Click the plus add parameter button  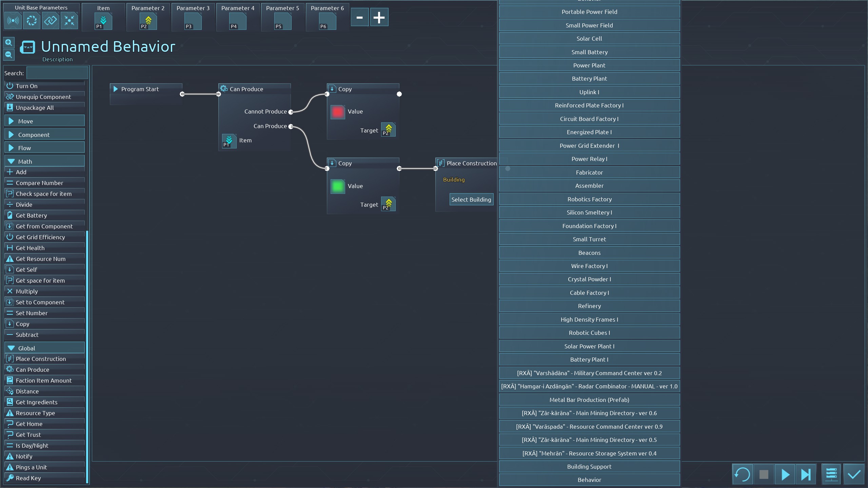pos(379,17)
